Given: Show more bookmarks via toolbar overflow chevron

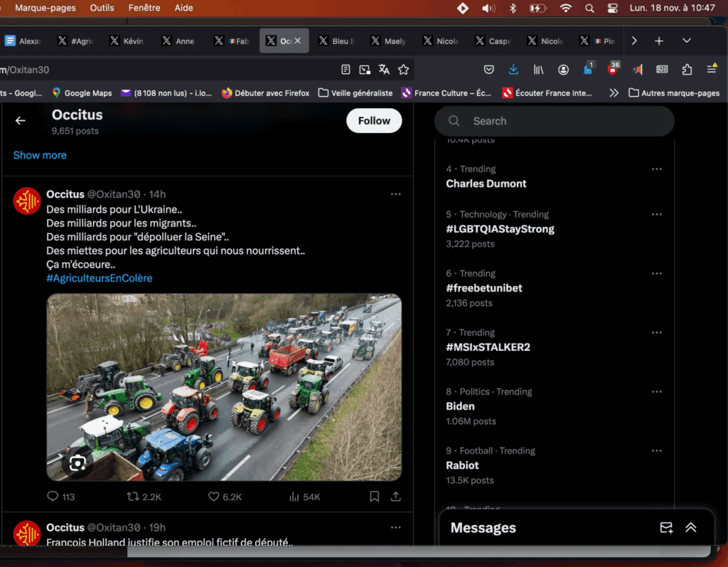Looking at the screenshot, I should (614, 92).
